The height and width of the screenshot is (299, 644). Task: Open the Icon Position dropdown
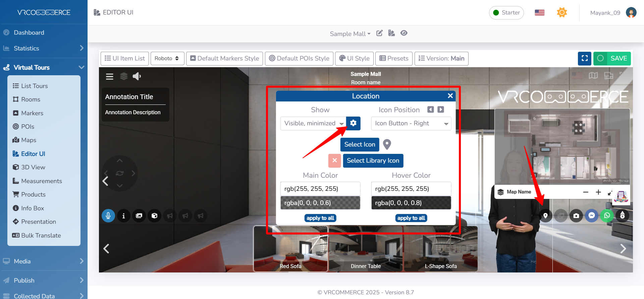point(411,123)
